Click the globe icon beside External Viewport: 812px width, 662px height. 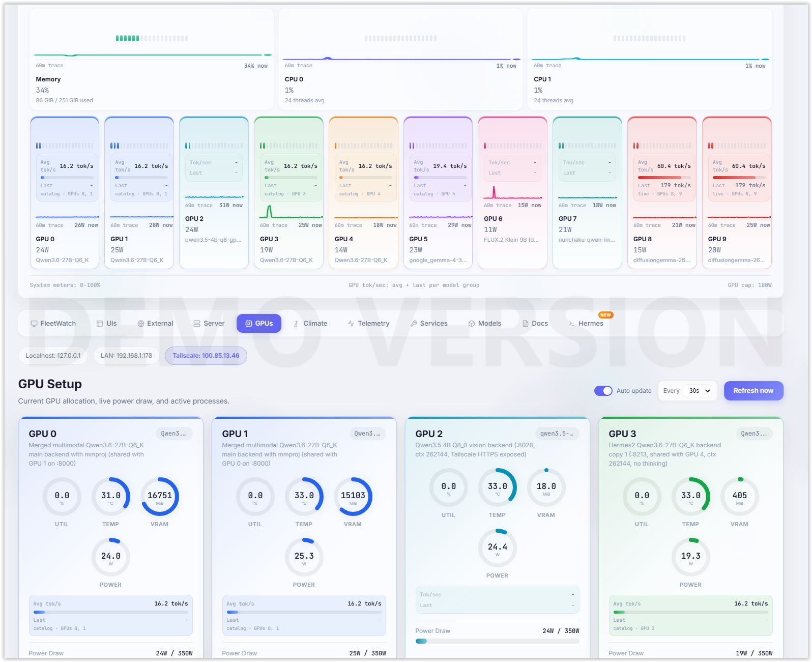tap(141, 324)
